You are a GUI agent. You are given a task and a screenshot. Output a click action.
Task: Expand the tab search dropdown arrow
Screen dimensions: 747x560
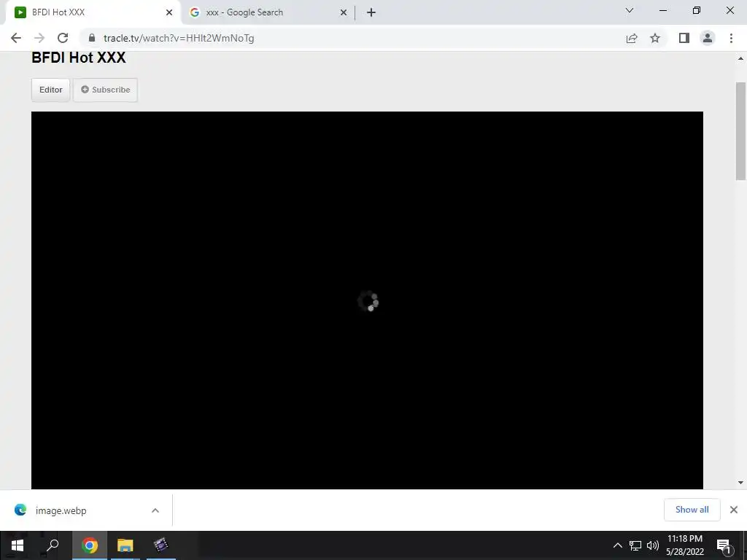(630, 10)
